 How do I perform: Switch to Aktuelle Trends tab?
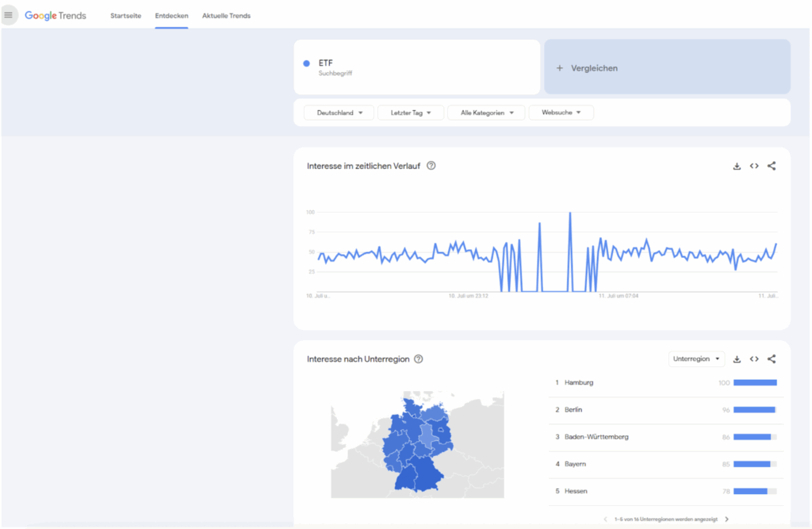click(x=226, y=16)
